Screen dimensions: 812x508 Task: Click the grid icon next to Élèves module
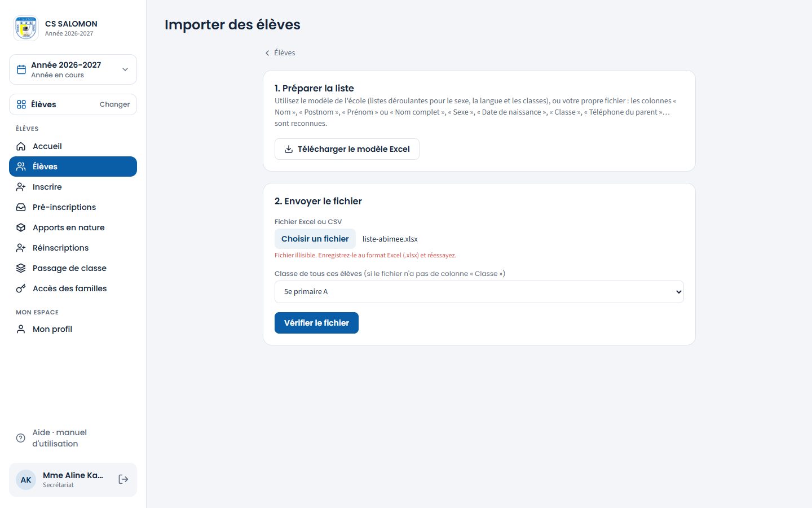tap(21, 104)
